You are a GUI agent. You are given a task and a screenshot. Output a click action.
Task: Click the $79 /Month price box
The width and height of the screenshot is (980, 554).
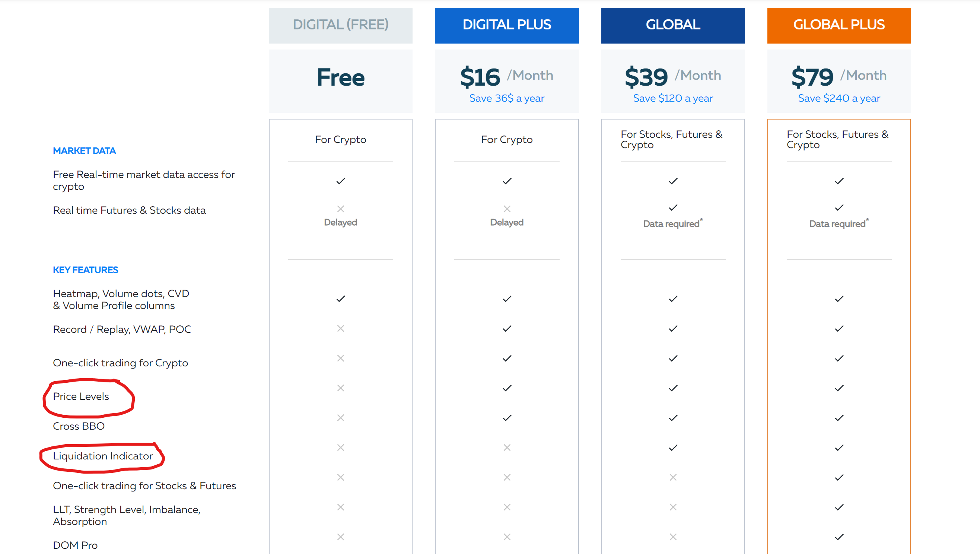point(839,81)
